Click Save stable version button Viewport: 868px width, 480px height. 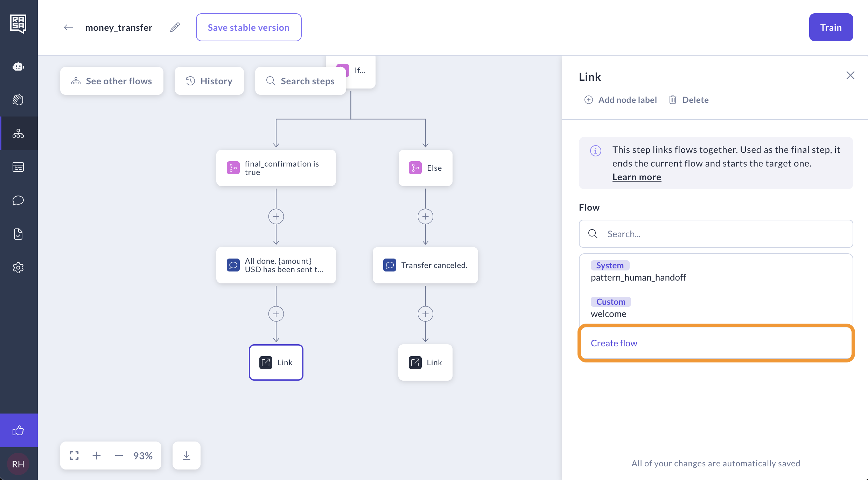click(x=248, y=27)
